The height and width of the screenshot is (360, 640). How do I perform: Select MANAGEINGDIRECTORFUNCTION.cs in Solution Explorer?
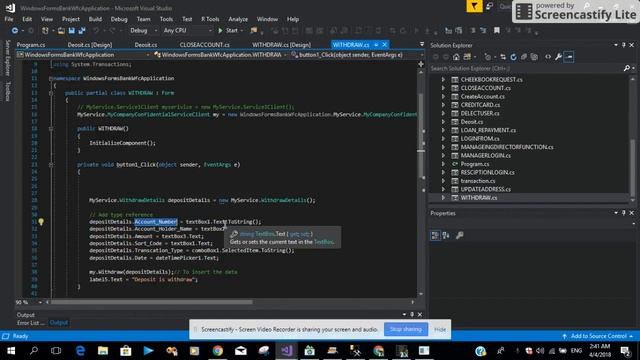pos(507,147)
